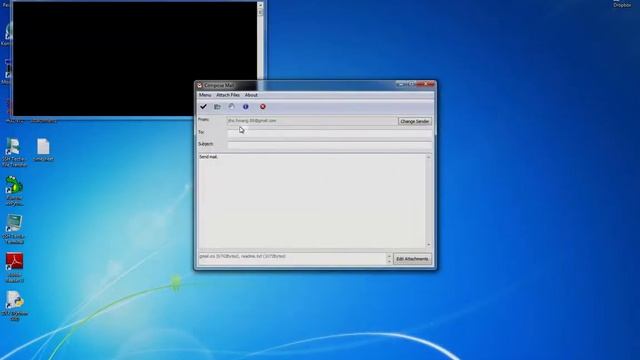The width and height of the screenshot is (640, 360).
Task: Click the checkmark send icon in toolbar
Action: [203, 107]
